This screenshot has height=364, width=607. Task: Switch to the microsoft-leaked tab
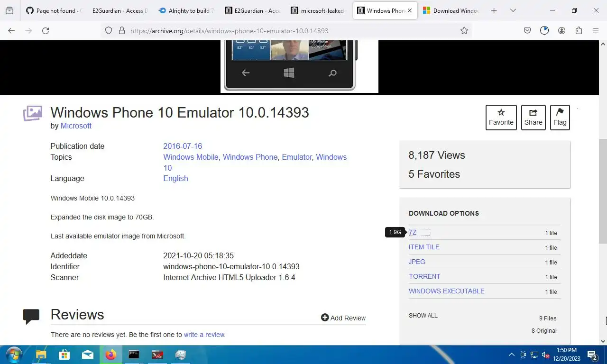coord(319,10)
